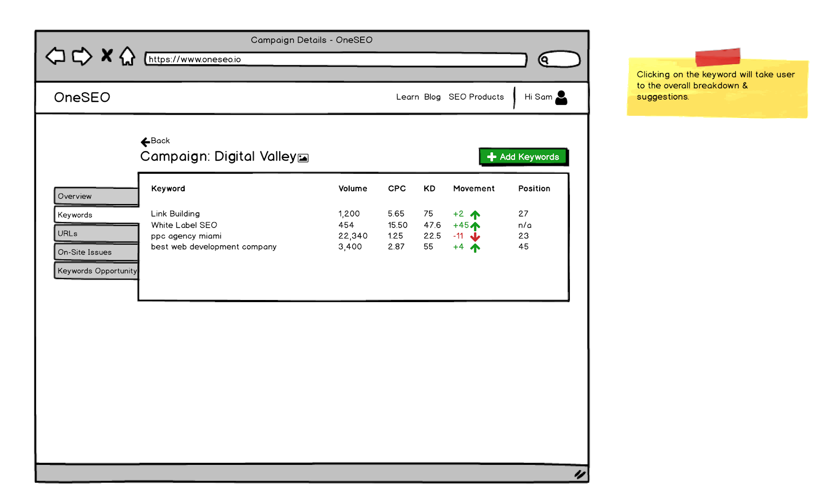Go Back using the Back link
Screen dimensions: 835x504
[x=156, y=141]
